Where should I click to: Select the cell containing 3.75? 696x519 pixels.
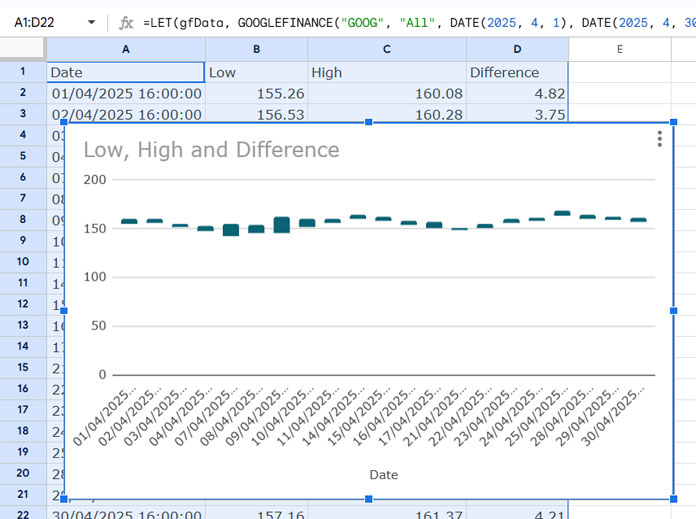[517, 114]
